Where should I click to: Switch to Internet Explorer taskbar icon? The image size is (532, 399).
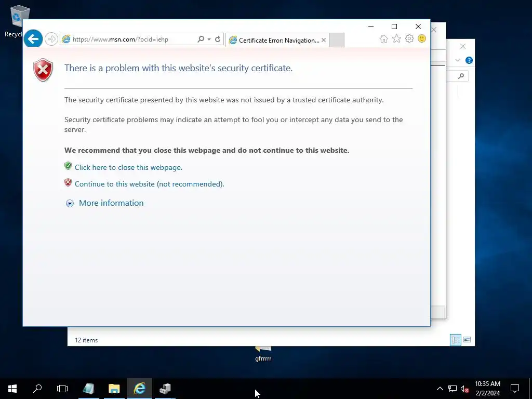(139, 389)
